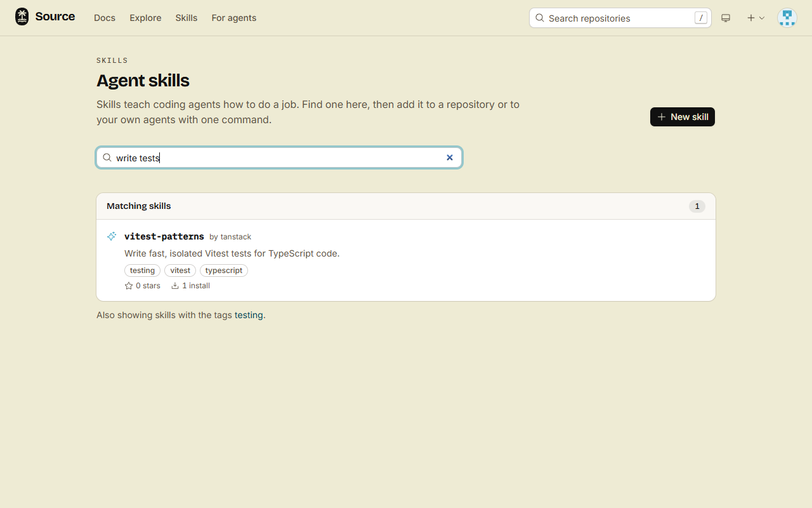Screen dimensions: 812x508
Task: Select the typescript tag chip
Action: (224, 271)
